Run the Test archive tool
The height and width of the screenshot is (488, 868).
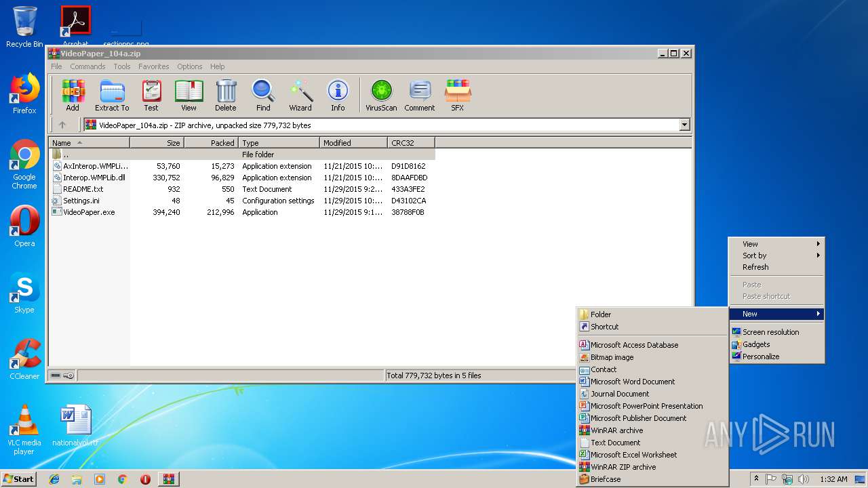(x=151, y=96)
